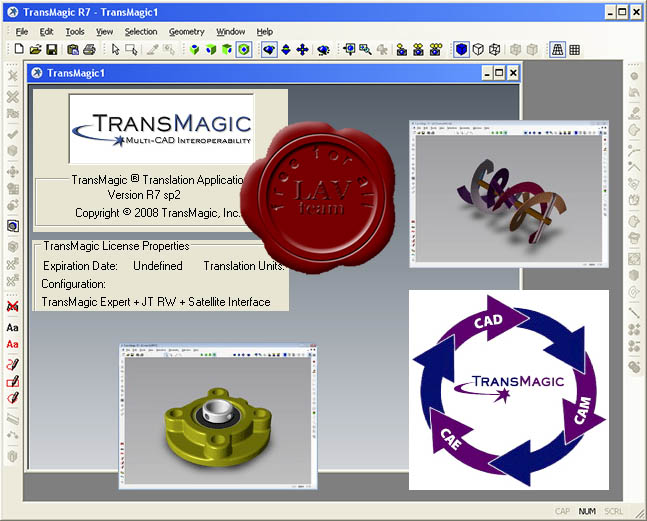Screen dimensions: 647x521
Task: Click the "Expiration Date:" label
Action: pyautogui.click(x=80, y=266)
